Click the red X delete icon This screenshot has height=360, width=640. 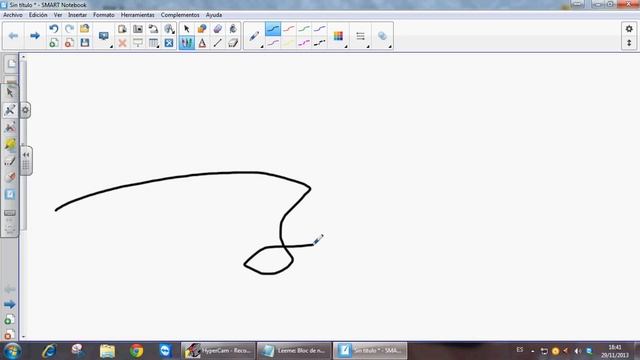(x=122, y=43)
